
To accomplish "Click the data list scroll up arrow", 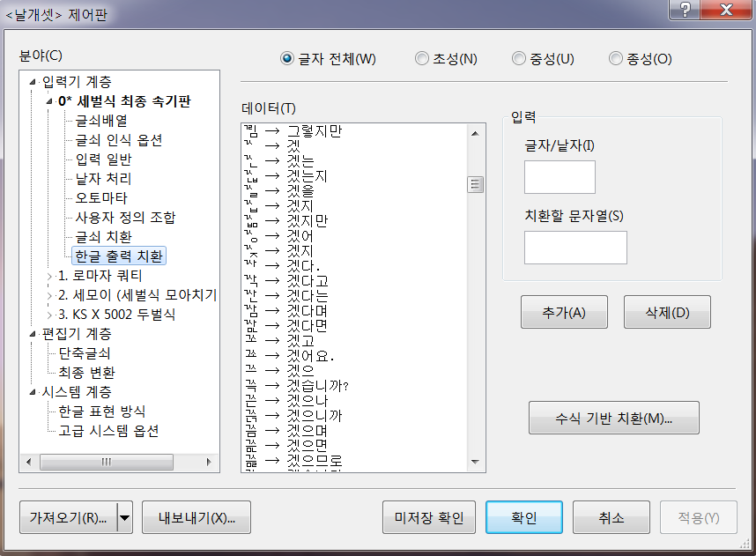I will coord(476,133).
